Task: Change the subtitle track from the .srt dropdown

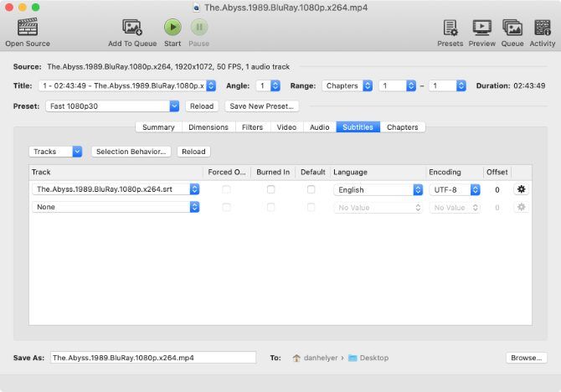Action: click(116, 189)
